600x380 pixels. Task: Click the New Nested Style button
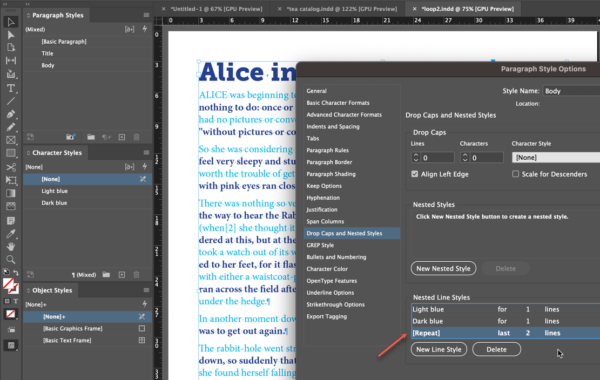tap(443, 268)
